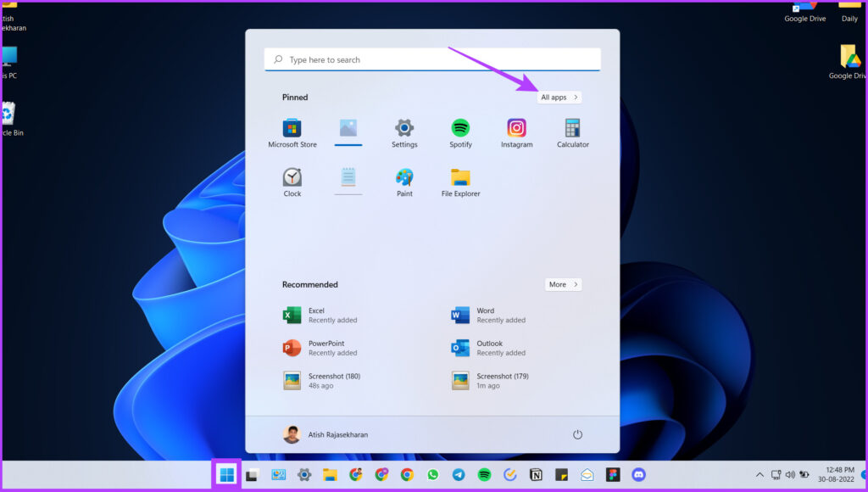
Task: Open the Calculator pinned app
Action: tap(572, 132)
